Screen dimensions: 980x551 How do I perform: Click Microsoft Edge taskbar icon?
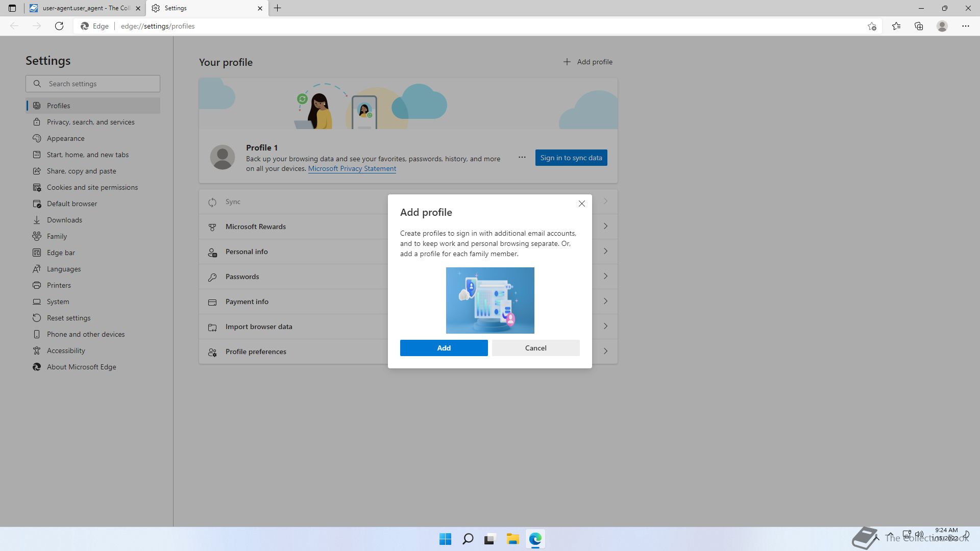pyautogui.click(x=535, y=539)
